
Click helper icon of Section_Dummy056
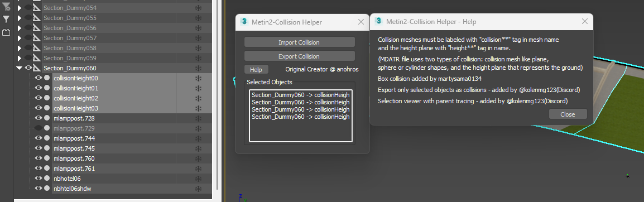[x=37, y=28]
